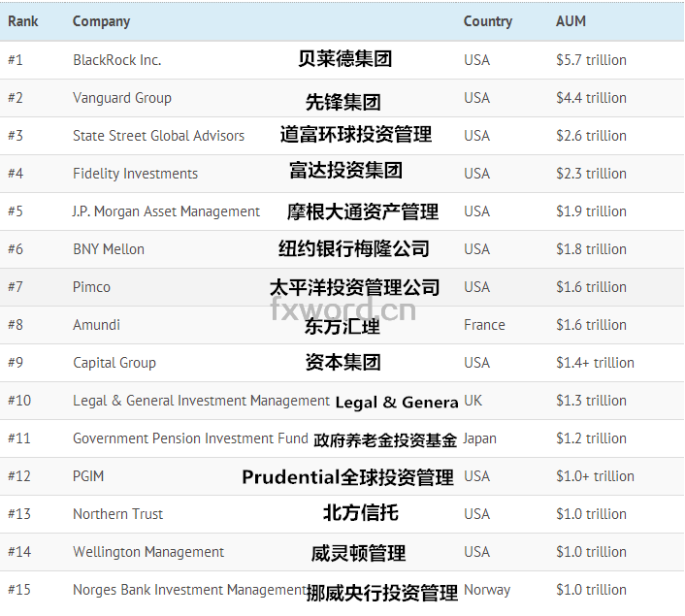Click the Japan country cell
Image resolution: width=685 pixels, height=616 pixels.
[479, 438]
